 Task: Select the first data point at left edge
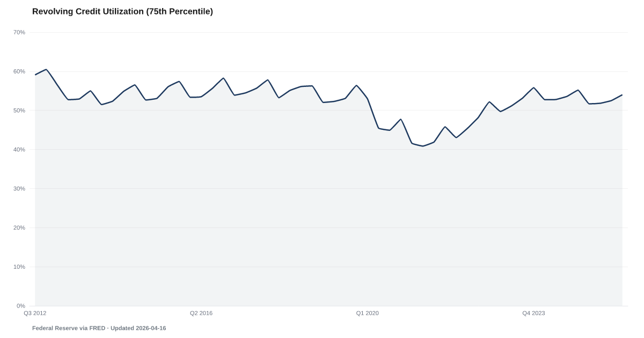[35, 75]
